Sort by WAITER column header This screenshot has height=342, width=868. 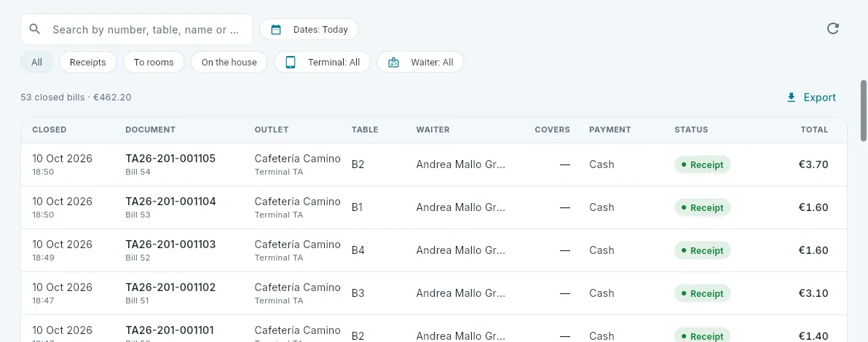(433, 130)
